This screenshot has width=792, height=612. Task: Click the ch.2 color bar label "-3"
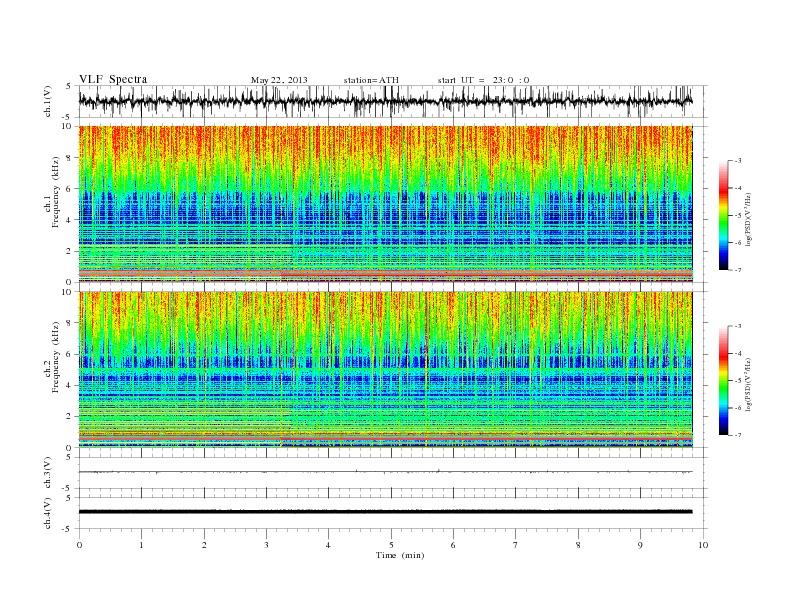click(738, 326)
